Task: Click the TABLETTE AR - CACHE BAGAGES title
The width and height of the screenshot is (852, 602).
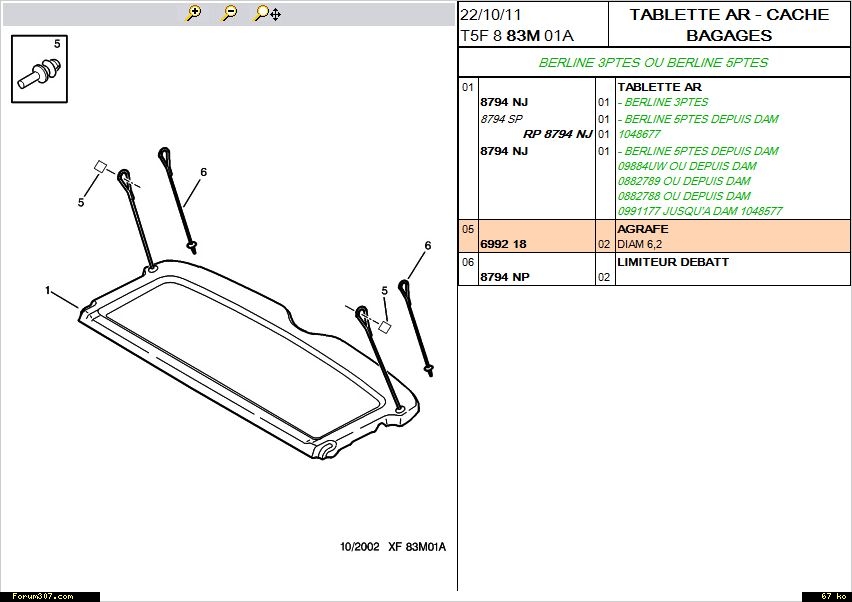Action: pyautogui.click(x=729, y=25)
